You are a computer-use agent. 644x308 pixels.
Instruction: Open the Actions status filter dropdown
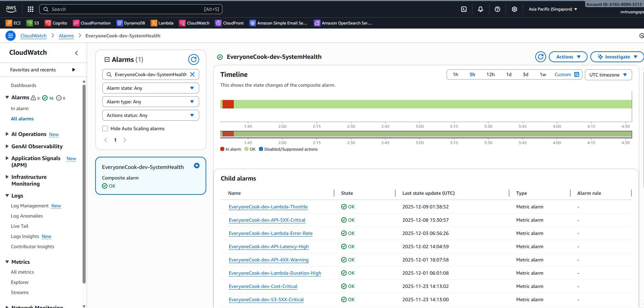[151, 115]
